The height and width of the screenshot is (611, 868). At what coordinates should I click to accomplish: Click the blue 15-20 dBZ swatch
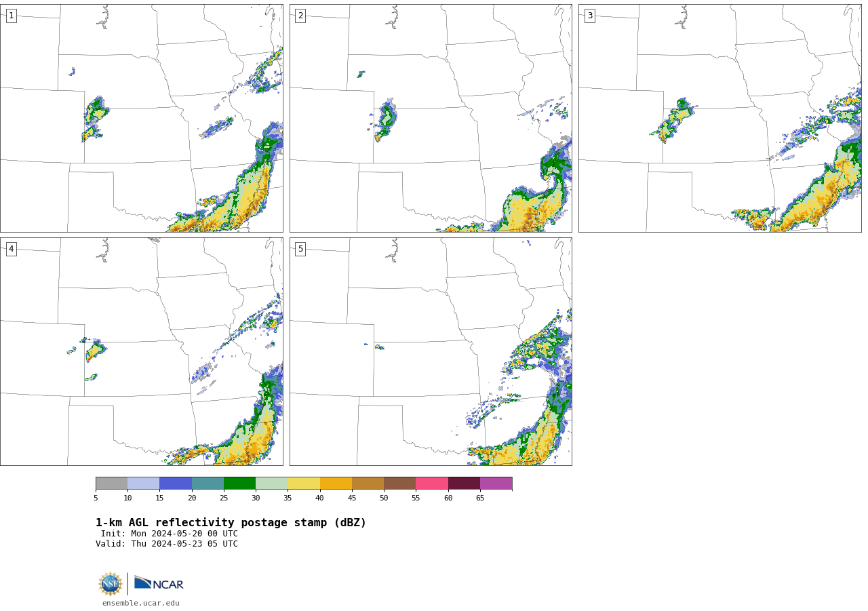coord(176,484)
